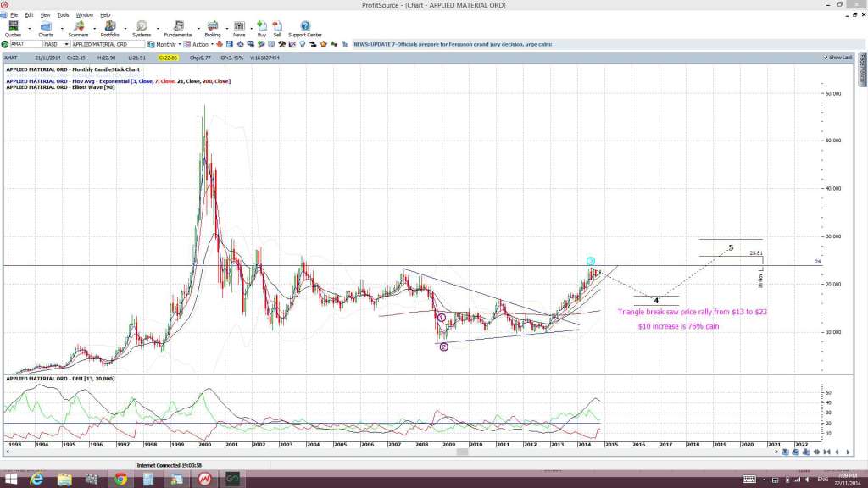Open the File menu
The image size is (868, 488).
pyautogui.click(x=14, y=15)
